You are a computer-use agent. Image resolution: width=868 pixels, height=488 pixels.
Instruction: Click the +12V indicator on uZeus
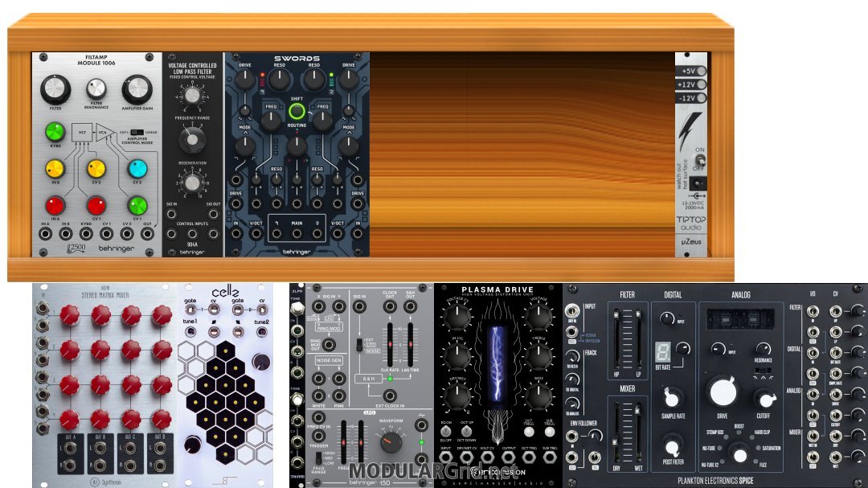point(702,84)
